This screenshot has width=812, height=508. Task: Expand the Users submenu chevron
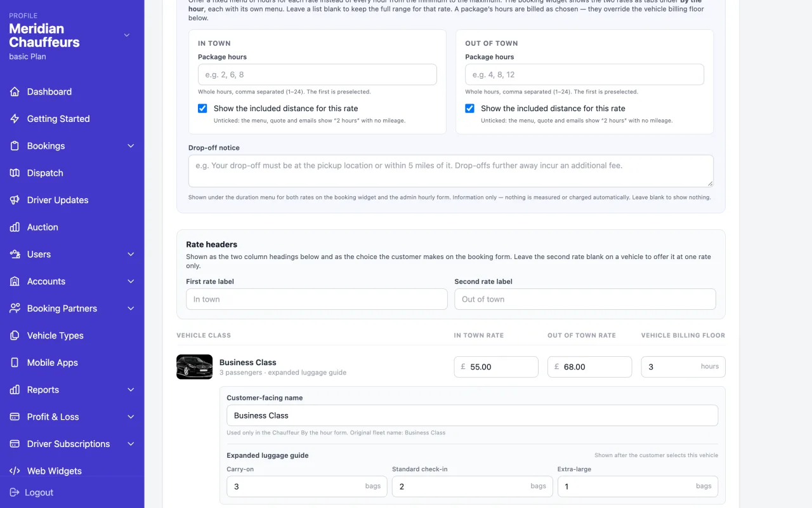point(131,254)
